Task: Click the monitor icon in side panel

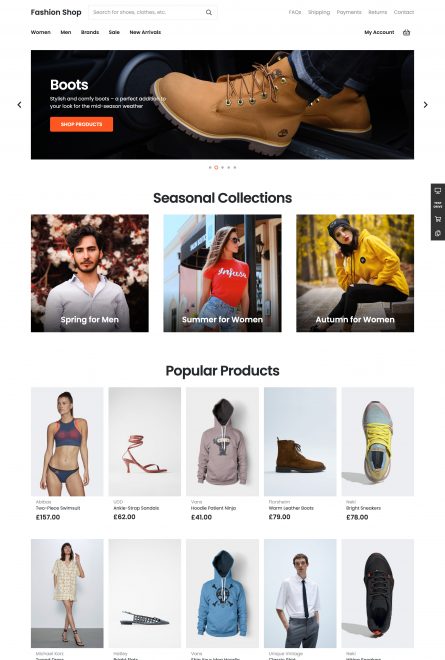Action: coord(438,191)
